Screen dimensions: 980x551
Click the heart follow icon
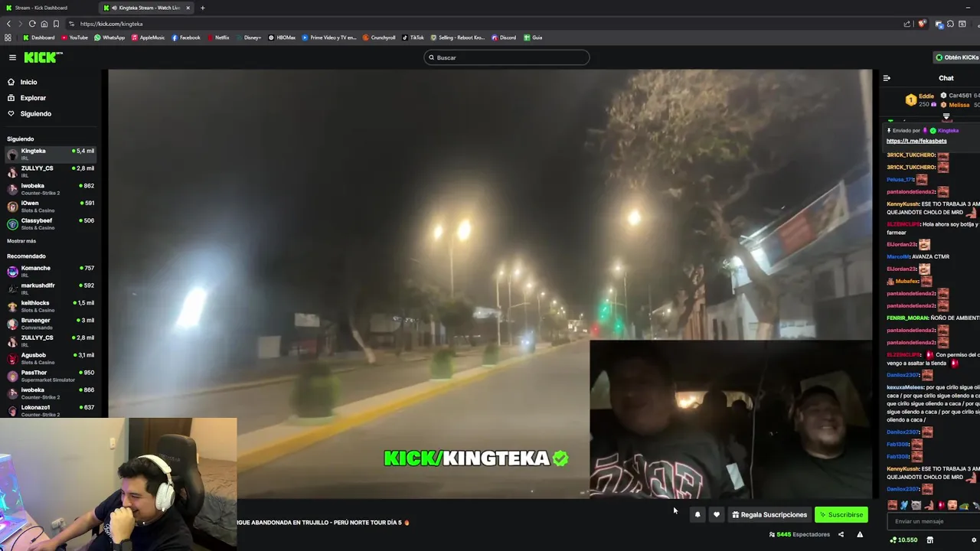point(717,515)
